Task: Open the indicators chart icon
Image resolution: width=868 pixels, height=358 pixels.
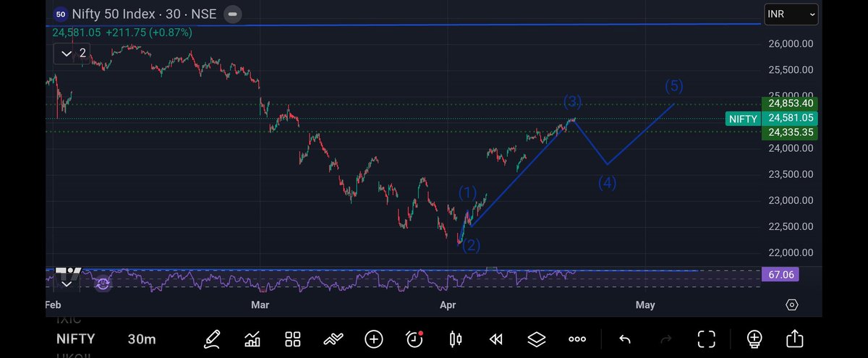Action: 252,338
